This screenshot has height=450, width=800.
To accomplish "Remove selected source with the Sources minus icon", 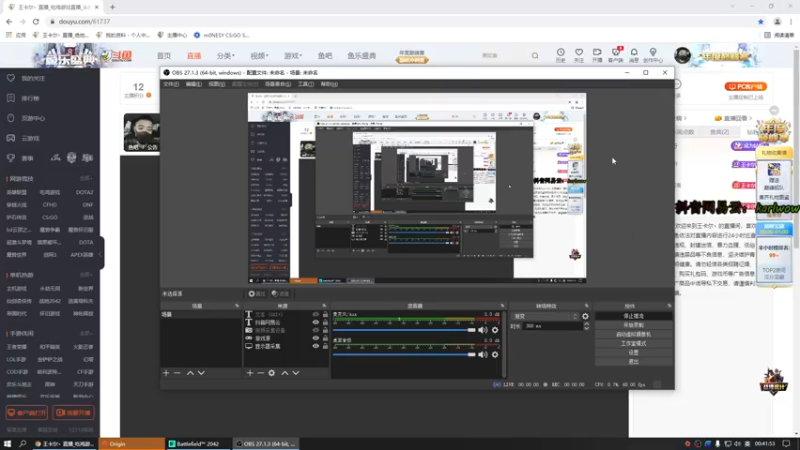I will 261,373.
